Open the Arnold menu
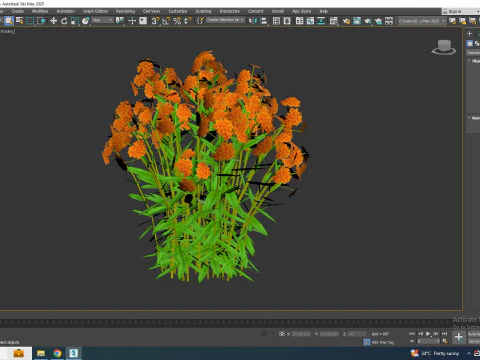This screenshot has width=480, height=360. tap(278, 11)
